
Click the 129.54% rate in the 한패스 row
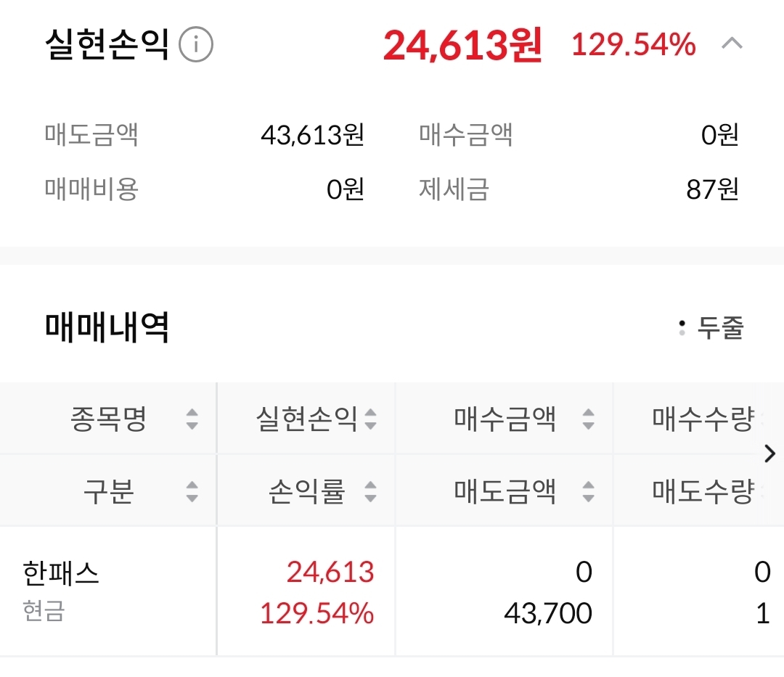317,614
